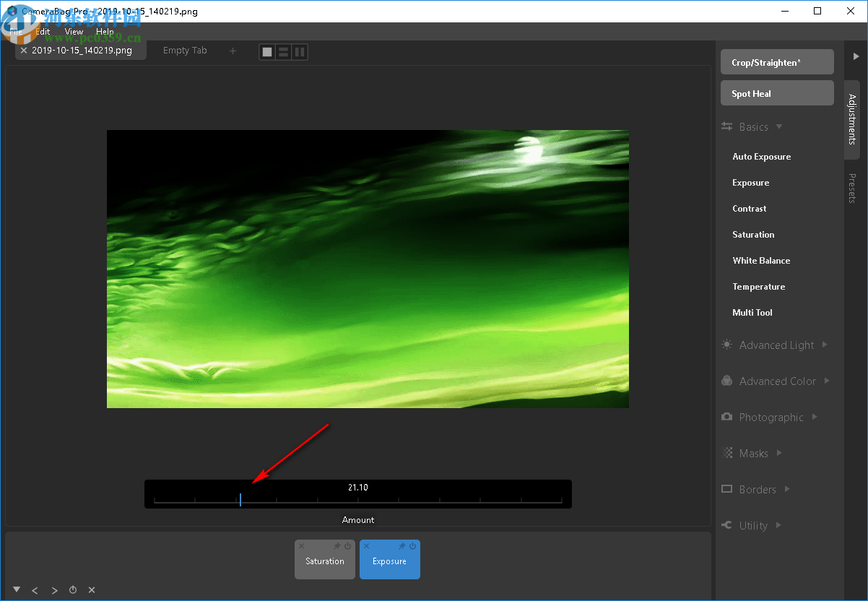
Task: Click the Crop/Straighten button
Action: pos(777,62)
